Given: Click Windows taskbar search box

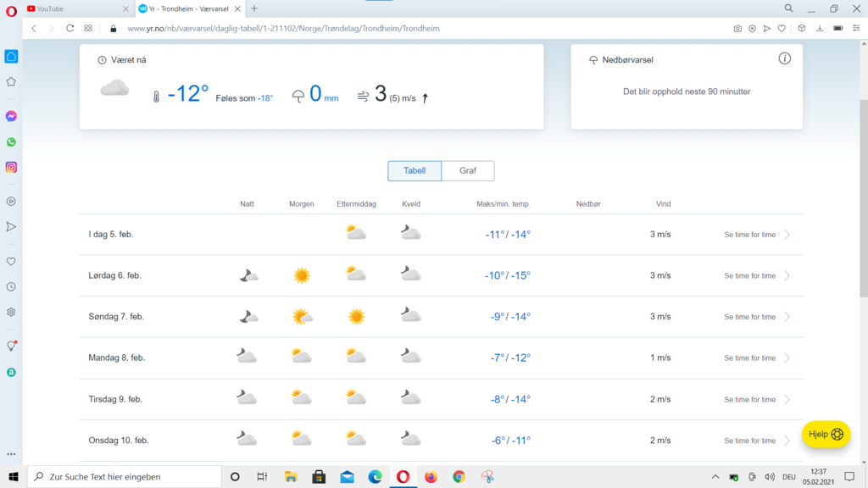Looking at the screenshot, I should (125, 476).
